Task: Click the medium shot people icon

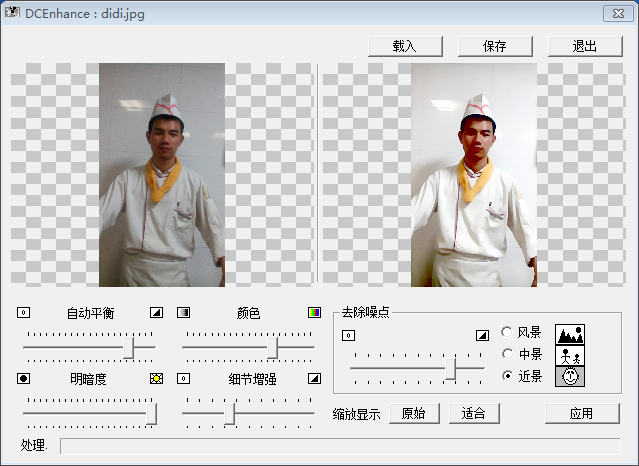Action: [570, 356]
